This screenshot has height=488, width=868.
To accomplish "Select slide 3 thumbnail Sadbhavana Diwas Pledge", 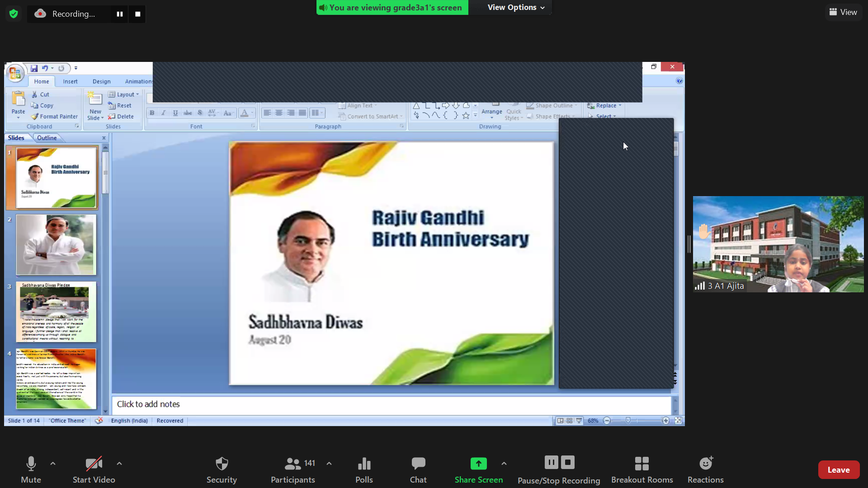I will [56, 312].
